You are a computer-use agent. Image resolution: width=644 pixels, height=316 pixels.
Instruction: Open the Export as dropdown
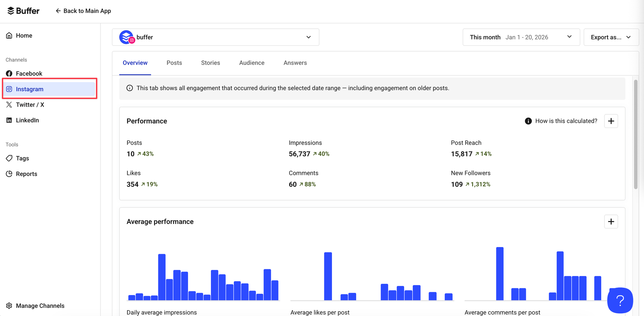coord(611,37)
